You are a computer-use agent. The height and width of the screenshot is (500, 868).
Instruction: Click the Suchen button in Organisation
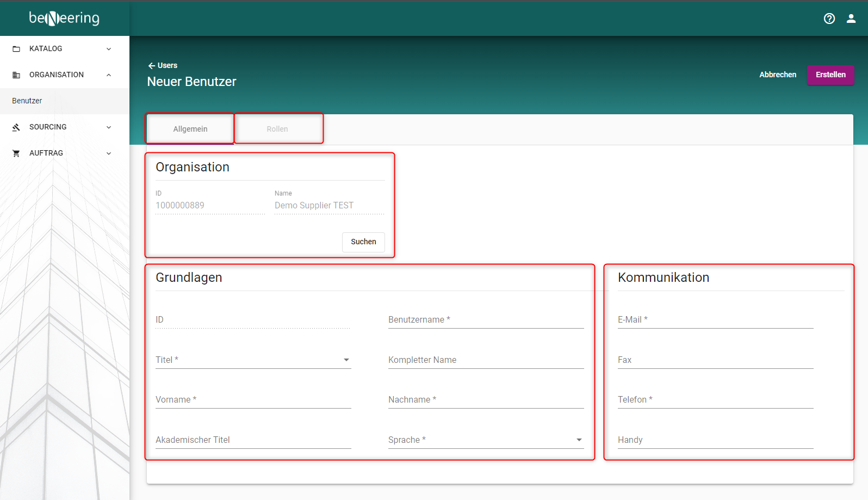coord(363,242)
